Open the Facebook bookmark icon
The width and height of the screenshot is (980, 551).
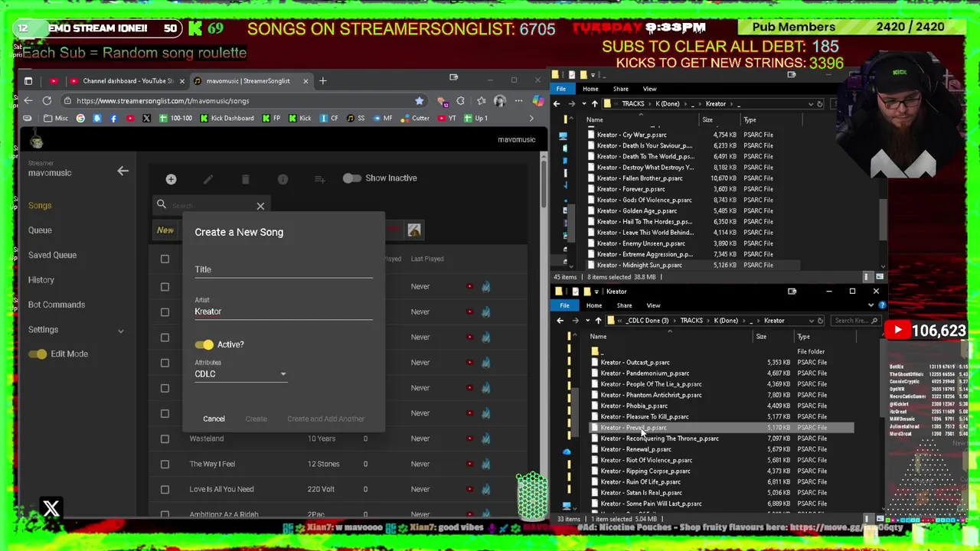point(113,118)
